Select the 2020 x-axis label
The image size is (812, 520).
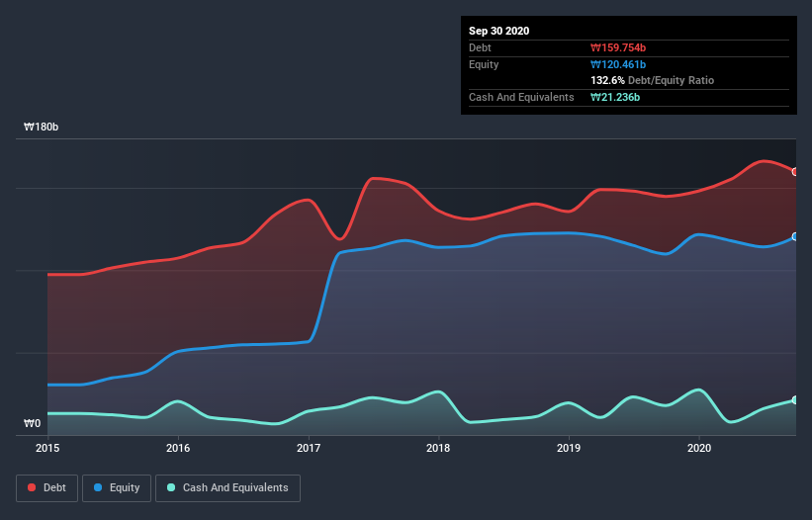[699, 448]
